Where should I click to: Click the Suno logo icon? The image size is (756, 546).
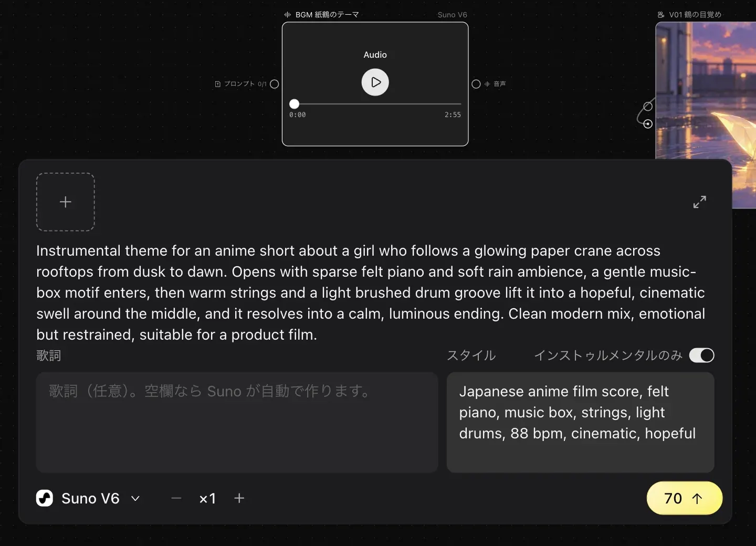[x=45, y=498]
